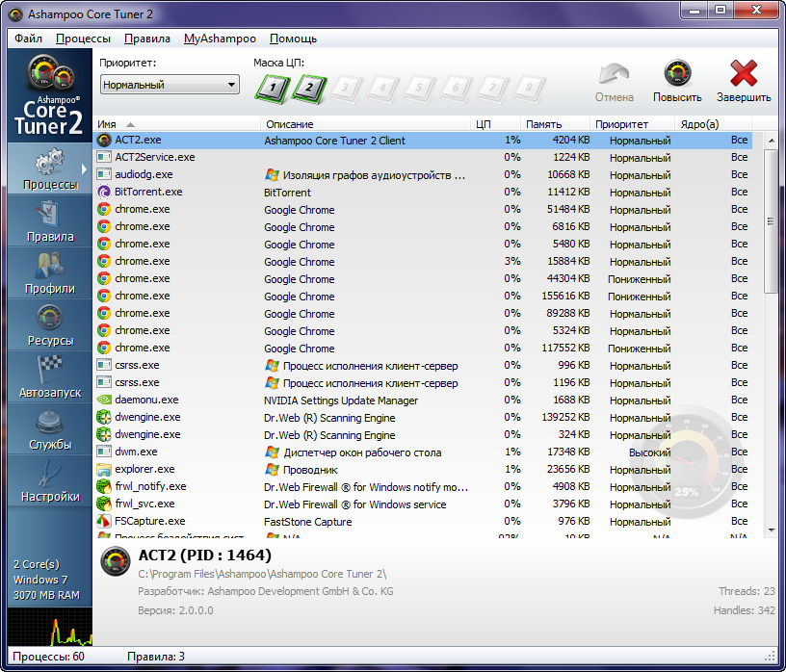The width and height of the screenshot is (786, 672).
Task: Click the audiodg.exe process icon
Action: pyautogui.click(x=104, y=174)
